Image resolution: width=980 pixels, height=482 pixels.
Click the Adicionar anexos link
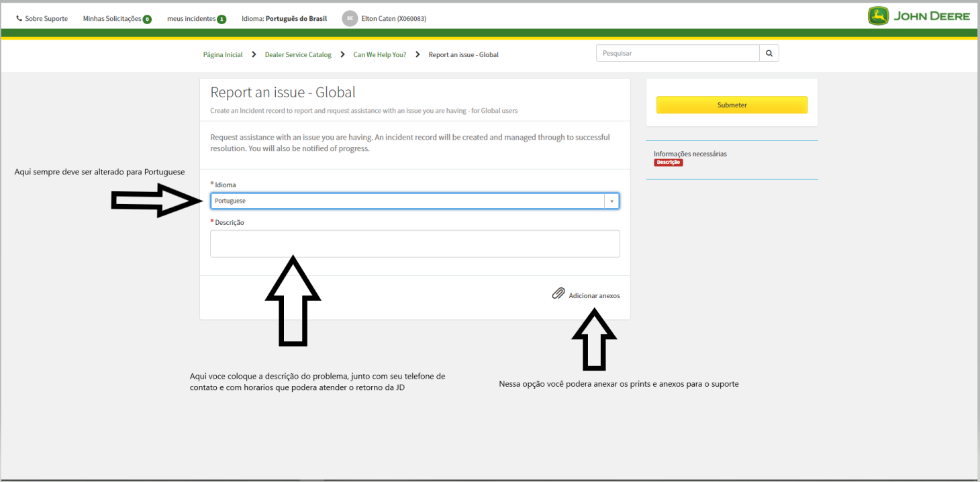594,295
